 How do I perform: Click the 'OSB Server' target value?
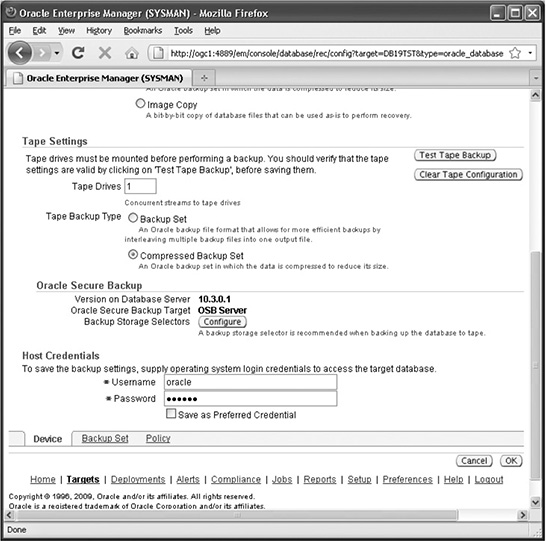click(222, 310)
